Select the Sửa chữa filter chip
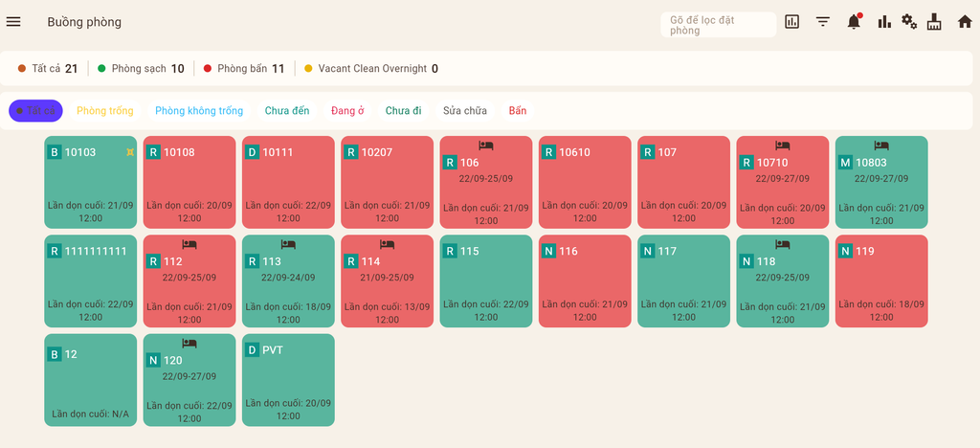 [465, 111]
